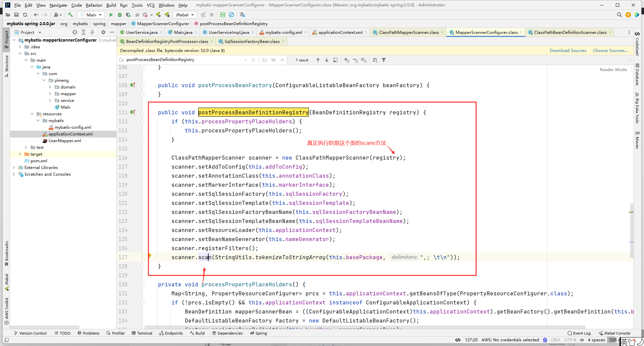The height and width of the screenshot is (346, 644).
Task: Collapse the mybatis resources folder
Action: [x=38, y=121]
